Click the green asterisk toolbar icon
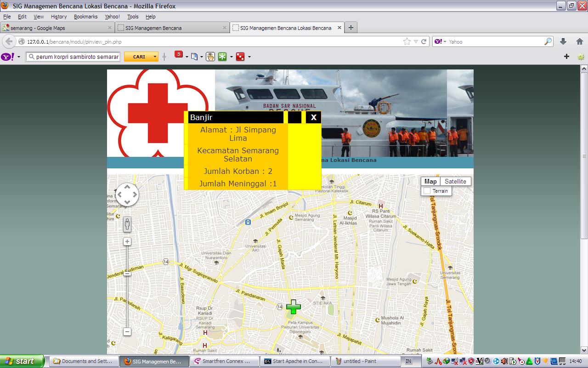The width and height of the screenshot is (588, 368). 222,57
